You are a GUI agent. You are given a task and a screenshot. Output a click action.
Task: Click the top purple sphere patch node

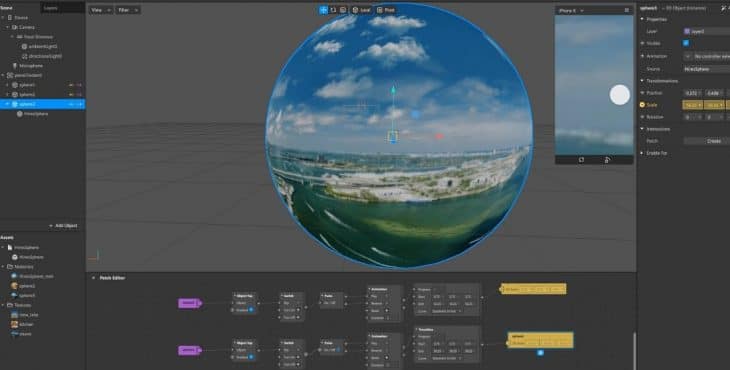pyautogui.click(x=189, y=303)
